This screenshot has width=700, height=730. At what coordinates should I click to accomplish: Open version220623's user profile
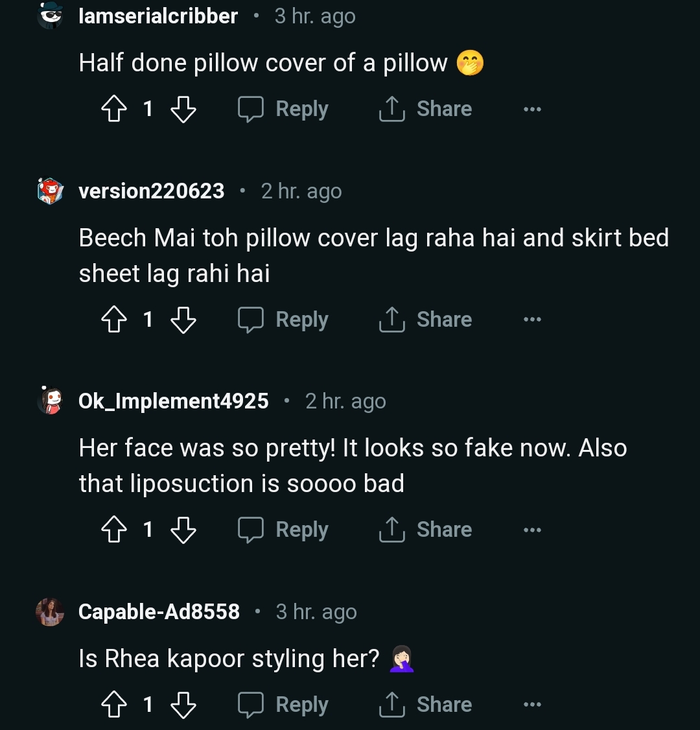pyautogui.click(x=151, y=191)
